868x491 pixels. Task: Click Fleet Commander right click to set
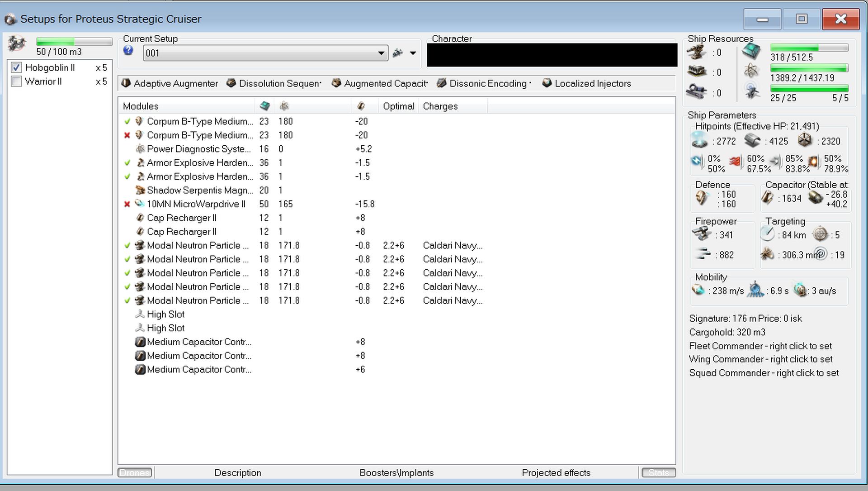760,346
